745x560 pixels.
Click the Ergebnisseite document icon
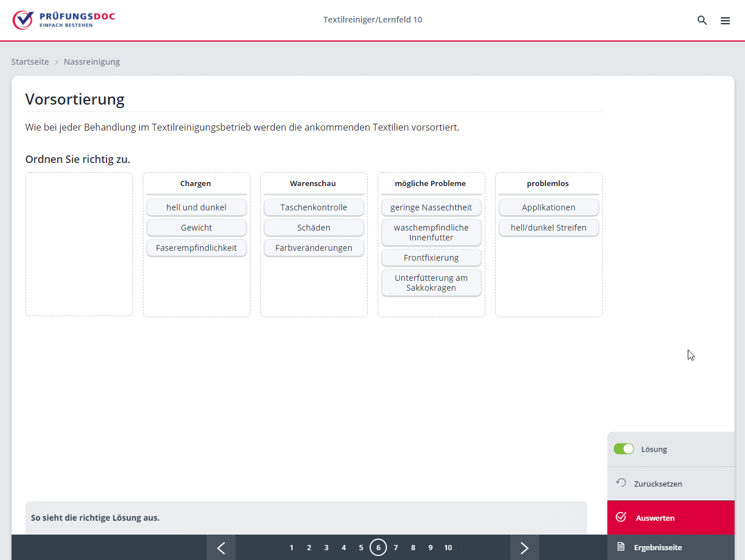(621, 547)
